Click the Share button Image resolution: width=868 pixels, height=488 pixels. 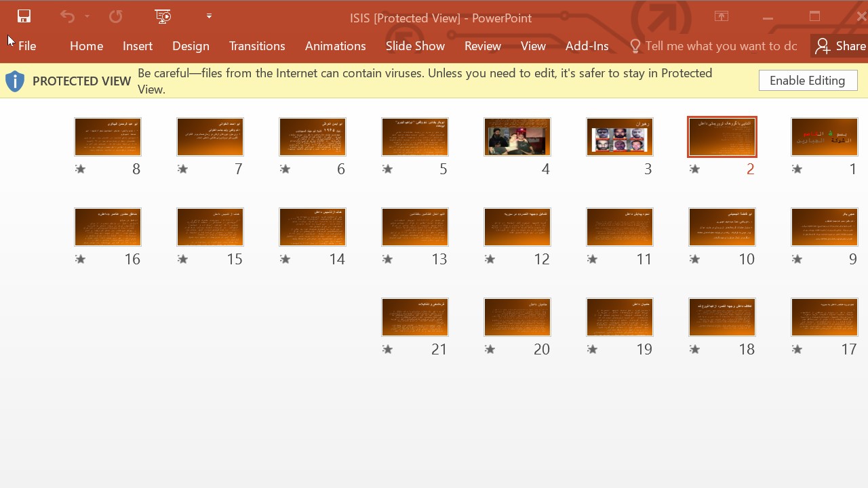841,46
